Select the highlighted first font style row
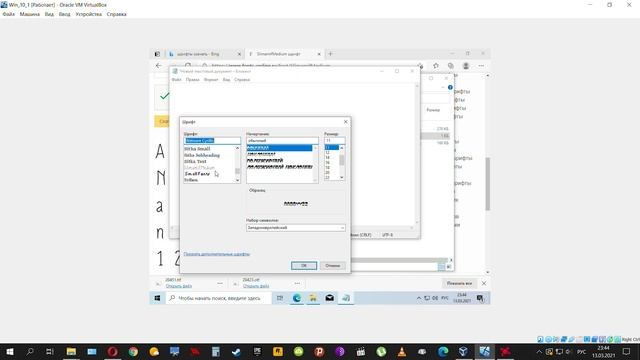The width and height of the screenshot is (640, 360). tap(280, 148)
